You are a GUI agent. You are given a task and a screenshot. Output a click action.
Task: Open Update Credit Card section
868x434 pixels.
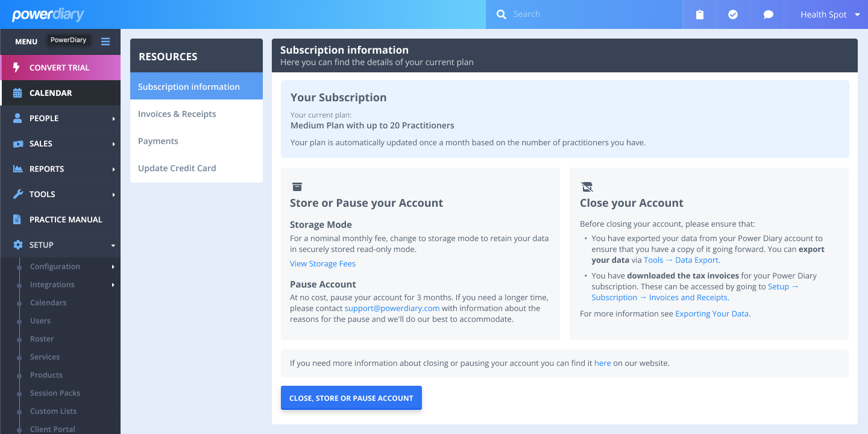tap(177, 168)
